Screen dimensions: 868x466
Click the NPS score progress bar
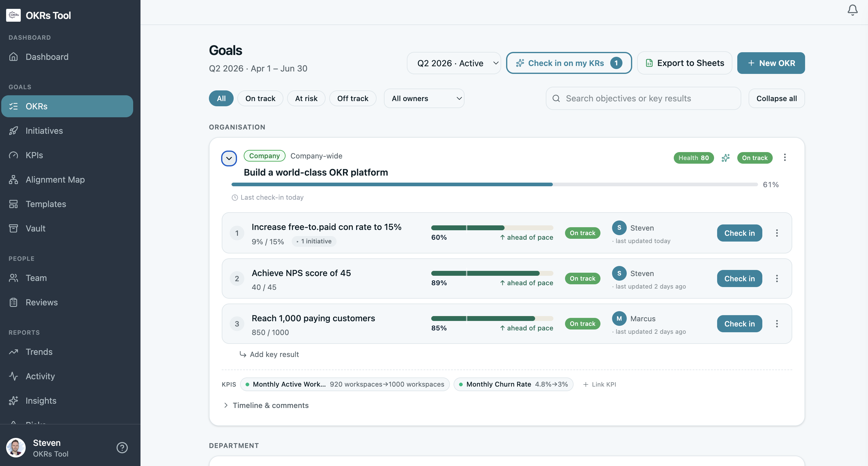(x=492, y=273)
